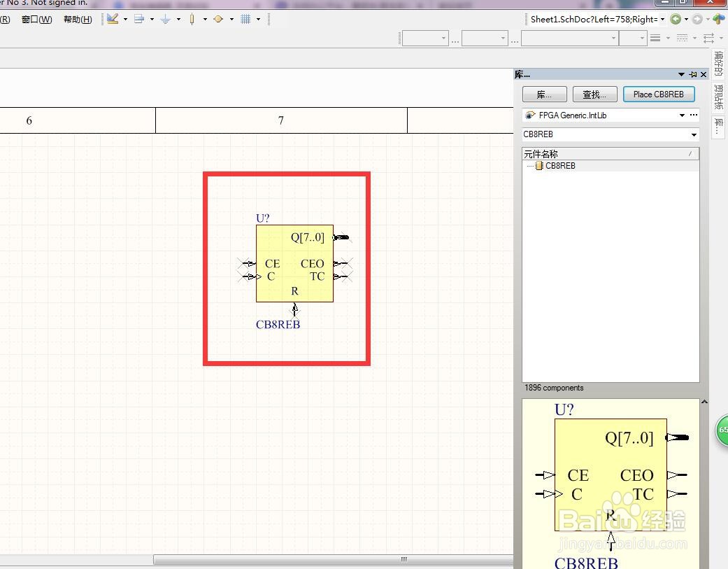The image size is (728, 569).
Task: Click the second ellipsis after combo box
Action: point(515,41)
